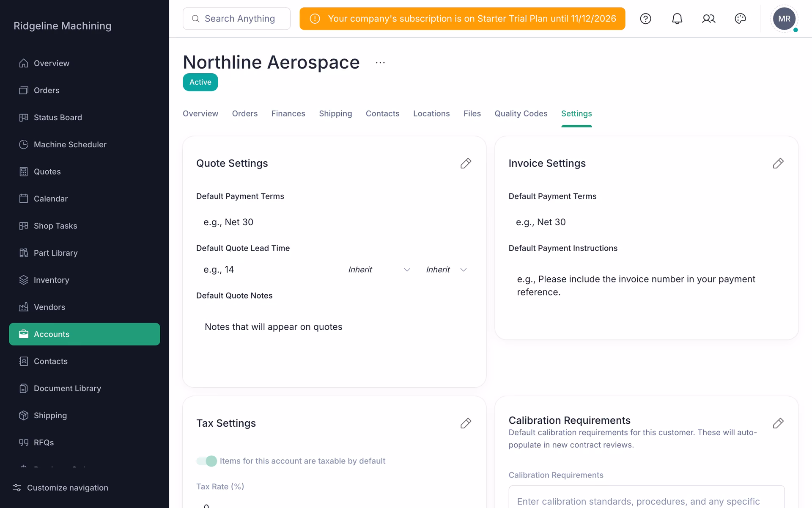Focus the Search Anything field
812x508 pixels.
tap(236, 19)
